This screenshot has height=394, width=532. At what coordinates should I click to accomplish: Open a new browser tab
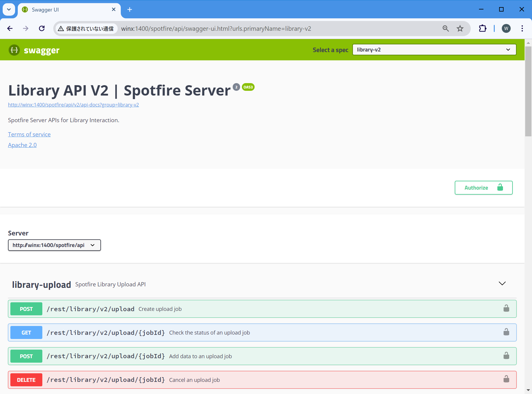[130, 10]
